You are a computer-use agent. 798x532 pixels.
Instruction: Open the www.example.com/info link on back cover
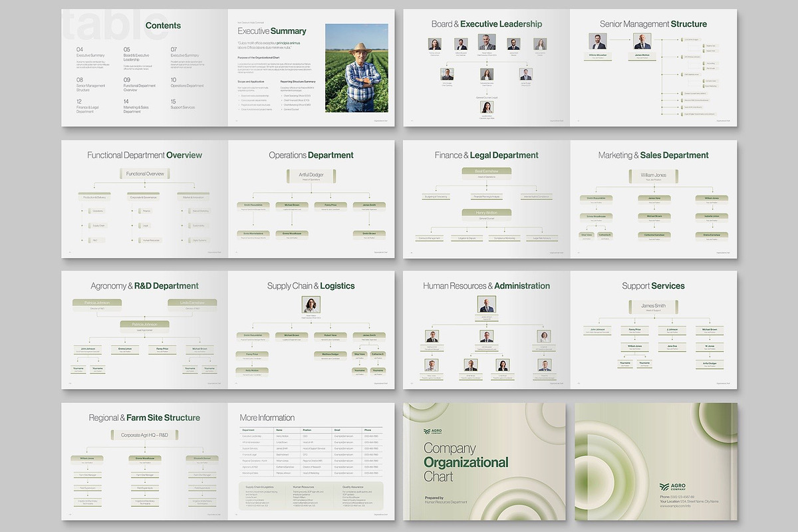[674, 506]
